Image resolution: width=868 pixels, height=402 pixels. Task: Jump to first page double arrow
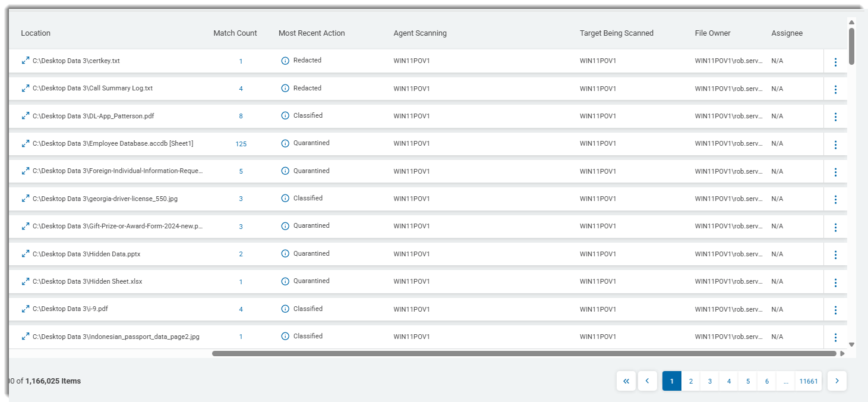[x=626, y=381]
